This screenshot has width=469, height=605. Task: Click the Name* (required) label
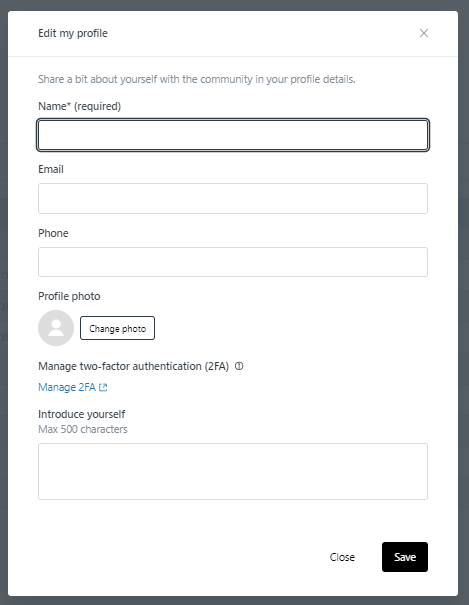point(79,106)
